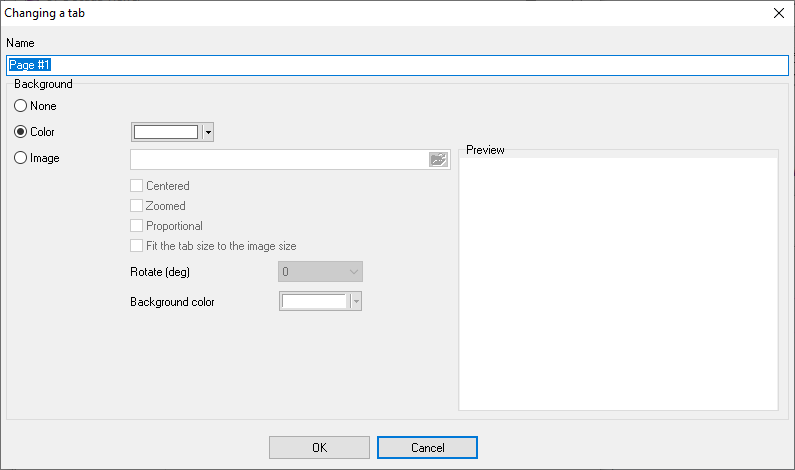Close the Changing a tab dialog

point(779,13)
